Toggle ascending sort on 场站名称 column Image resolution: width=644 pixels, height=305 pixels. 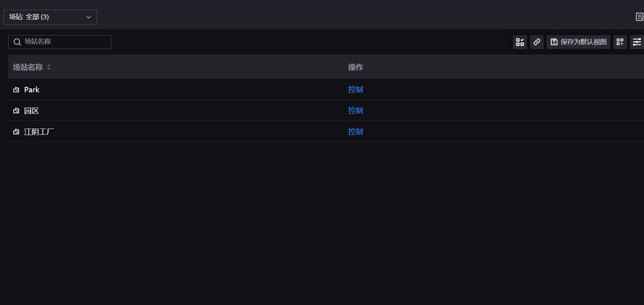pos(48,65)
